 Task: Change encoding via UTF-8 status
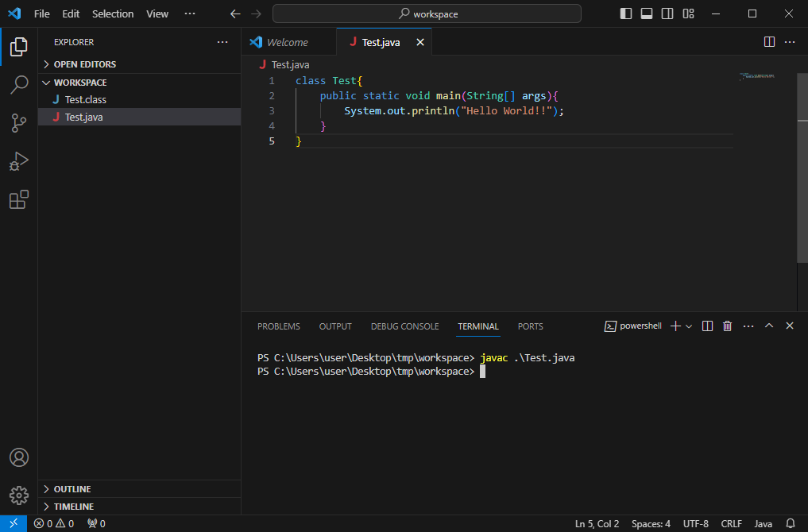(x=696, y=524)
